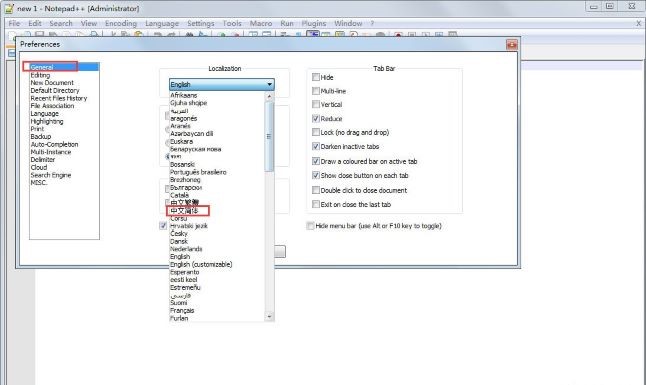
Task: Open the Encoding menu
Action: coord(121,23)
